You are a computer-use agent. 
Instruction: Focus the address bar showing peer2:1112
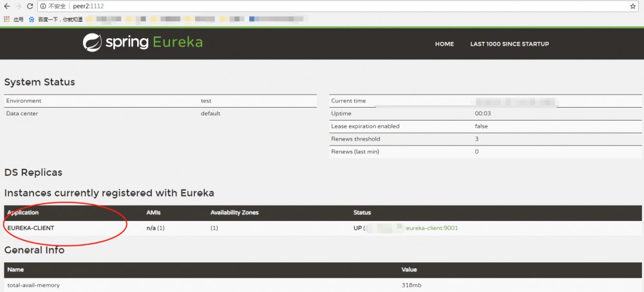(337, 6)
